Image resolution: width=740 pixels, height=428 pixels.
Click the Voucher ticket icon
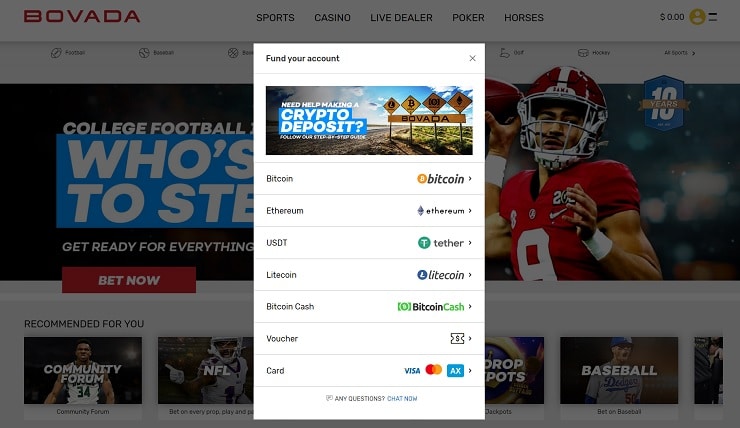457,338
